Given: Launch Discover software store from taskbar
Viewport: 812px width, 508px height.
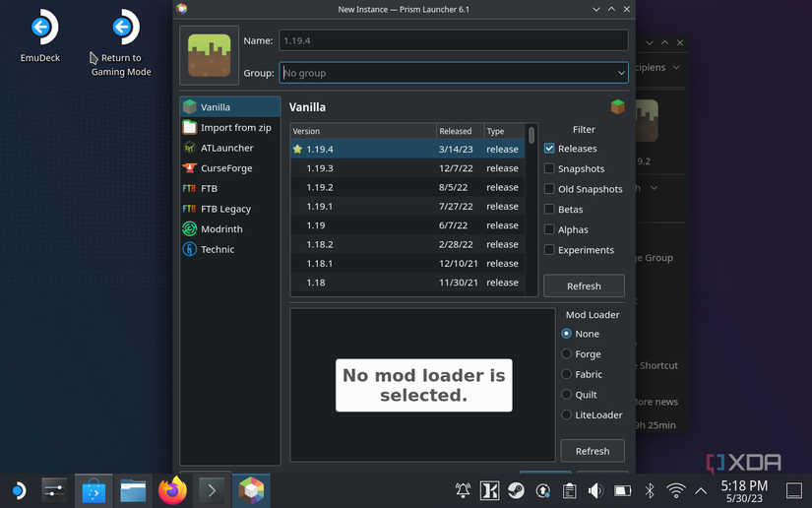Looking at the screenshot, I should 94,490.
